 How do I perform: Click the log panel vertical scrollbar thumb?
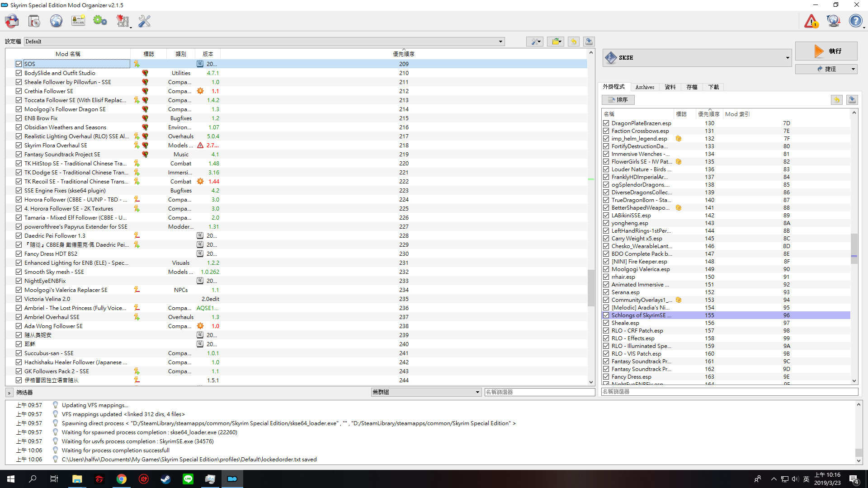tap(859, 452)
